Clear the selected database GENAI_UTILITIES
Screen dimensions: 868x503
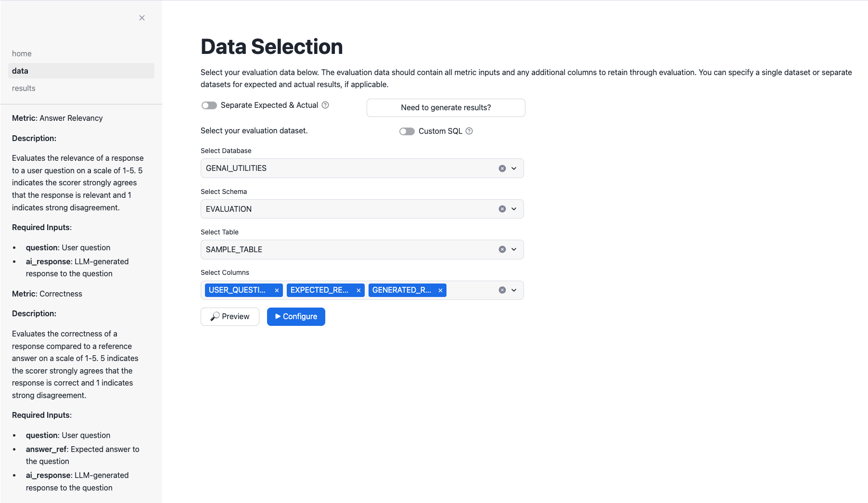[x=502, y=168]
